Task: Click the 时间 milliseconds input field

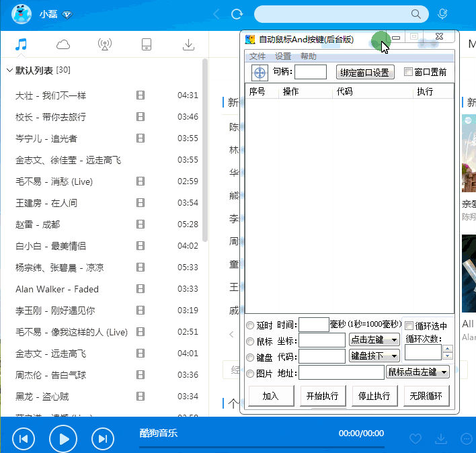Action: point(314,325)
